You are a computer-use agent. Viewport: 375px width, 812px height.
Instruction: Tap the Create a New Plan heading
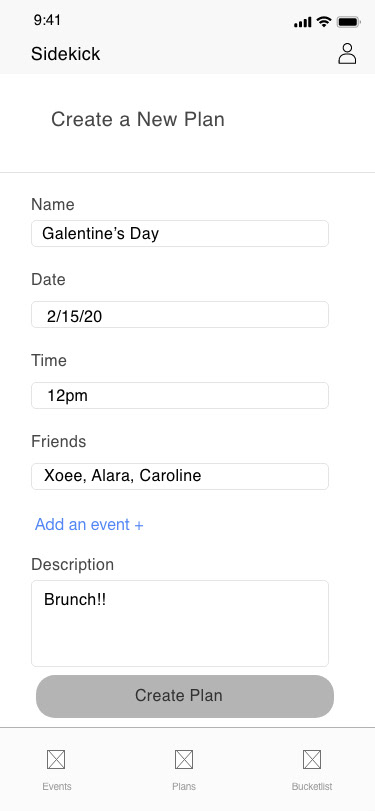click(x=138, y=119)
